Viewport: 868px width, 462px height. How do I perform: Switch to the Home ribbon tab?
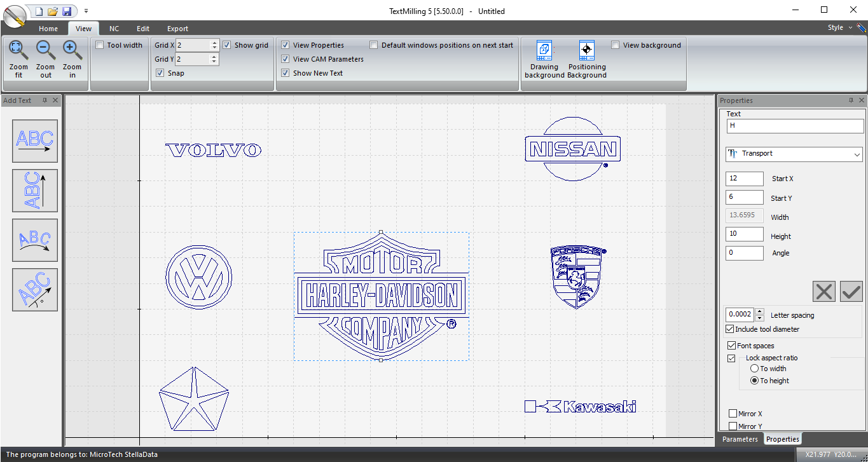point(48,29)
